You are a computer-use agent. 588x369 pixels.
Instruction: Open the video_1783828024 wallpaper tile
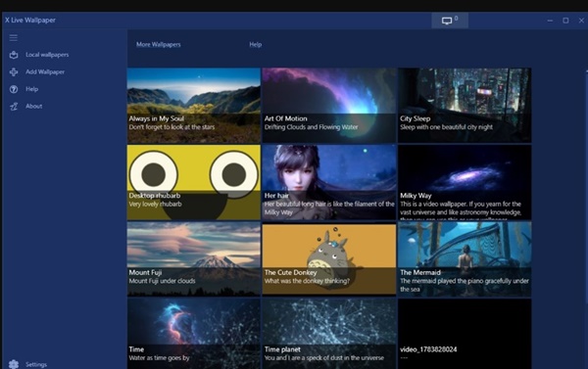pos(465,334)
